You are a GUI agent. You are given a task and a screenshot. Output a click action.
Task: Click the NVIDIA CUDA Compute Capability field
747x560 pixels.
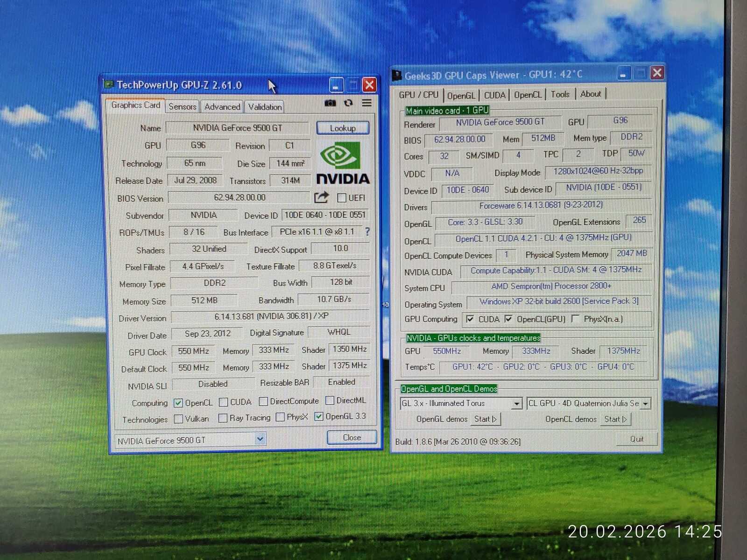pos(556,270)
